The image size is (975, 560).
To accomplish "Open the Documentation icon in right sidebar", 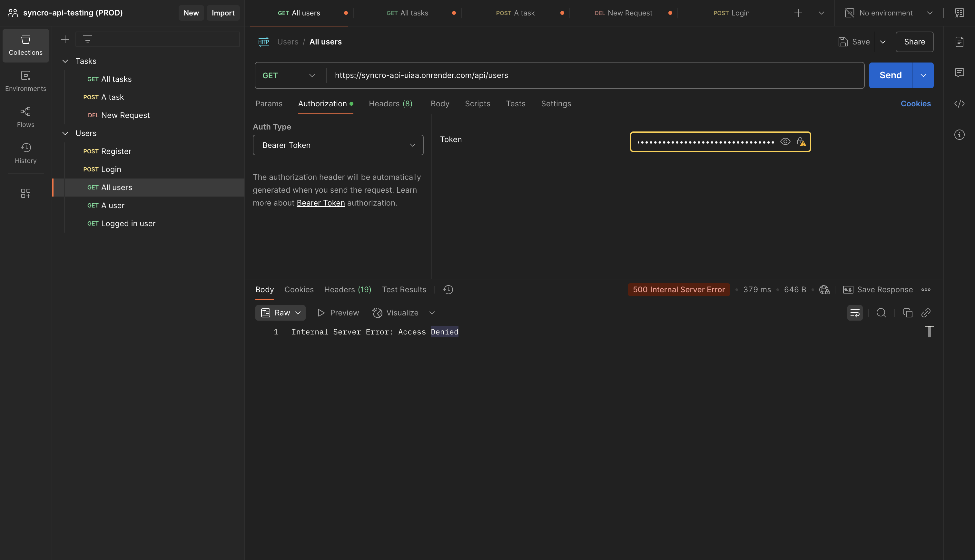I will pyautogui.click(x=960, y=42).
